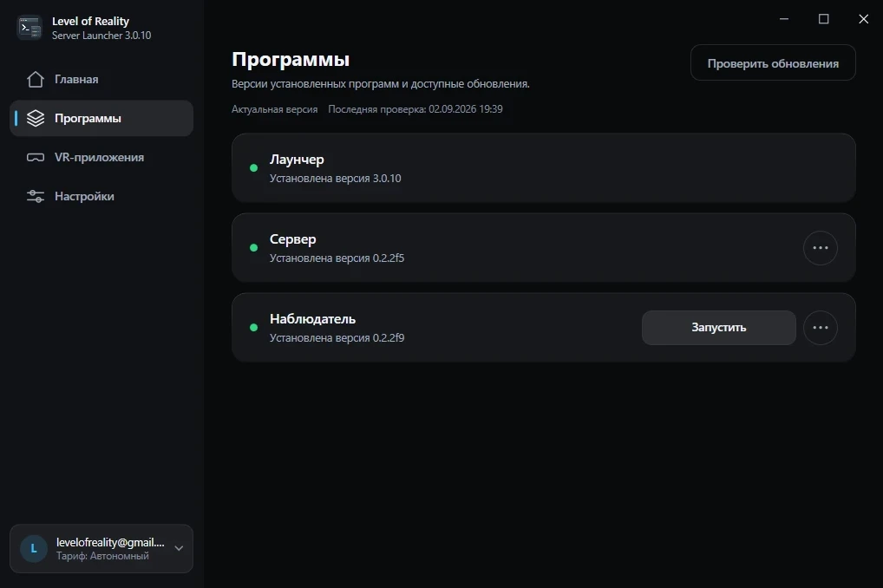Screen dimensions: 883x588
Task: Open the three-dot menu for Сервер
Action: point(821,248)
